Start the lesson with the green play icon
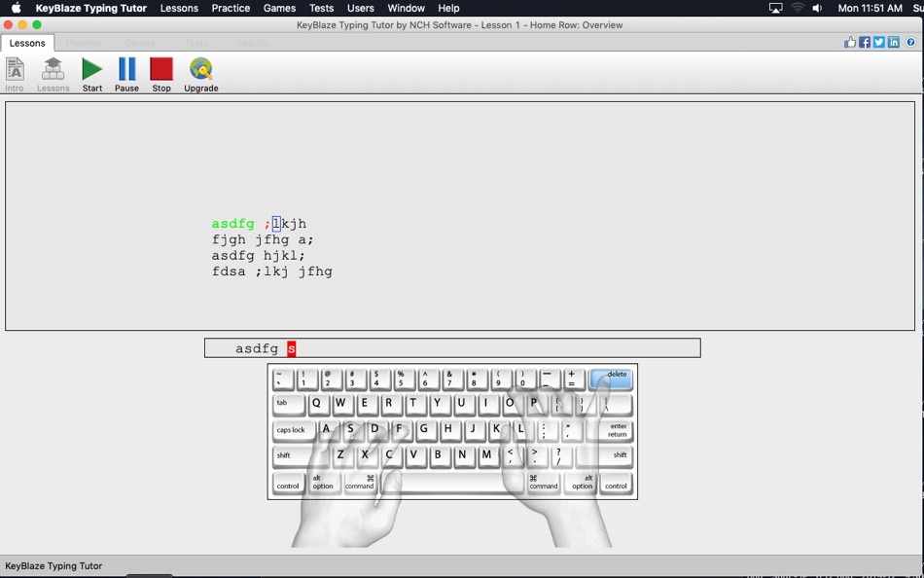Screen dimensions: 924x578 point(92,74)
